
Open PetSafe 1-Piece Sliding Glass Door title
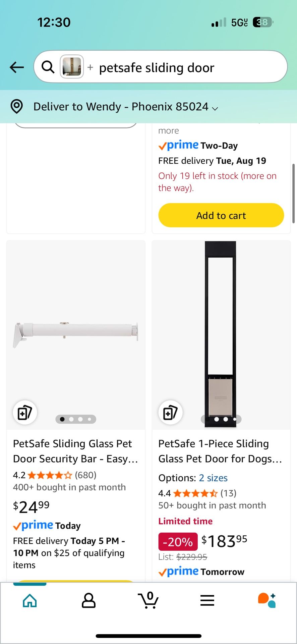(x=220, y=451)
